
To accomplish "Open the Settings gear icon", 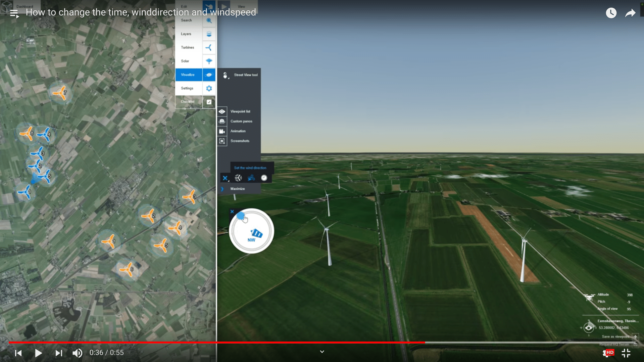I will coord(209,88).
